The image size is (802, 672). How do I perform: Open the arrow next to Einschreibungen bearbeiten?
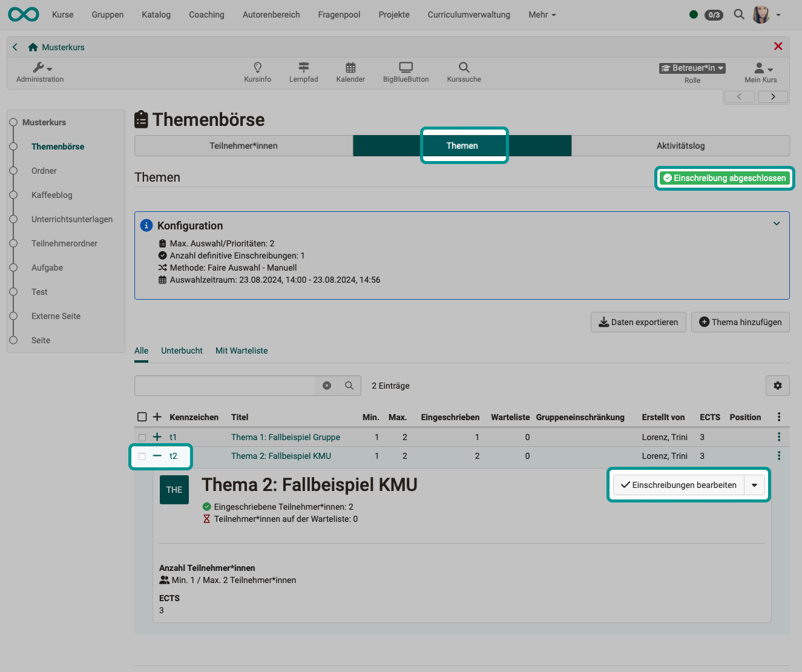[754, 484]
